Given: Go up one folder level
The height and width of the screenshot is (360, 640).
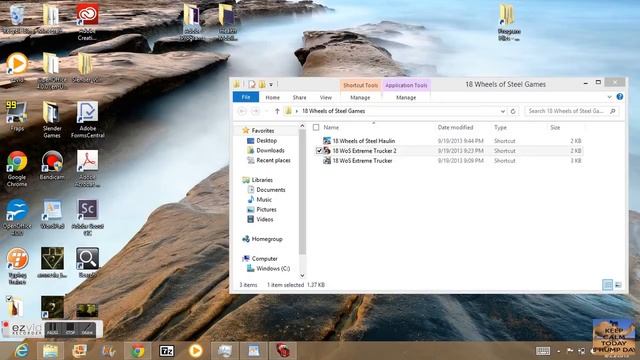Looking at the screenshot, I should 277,111.
